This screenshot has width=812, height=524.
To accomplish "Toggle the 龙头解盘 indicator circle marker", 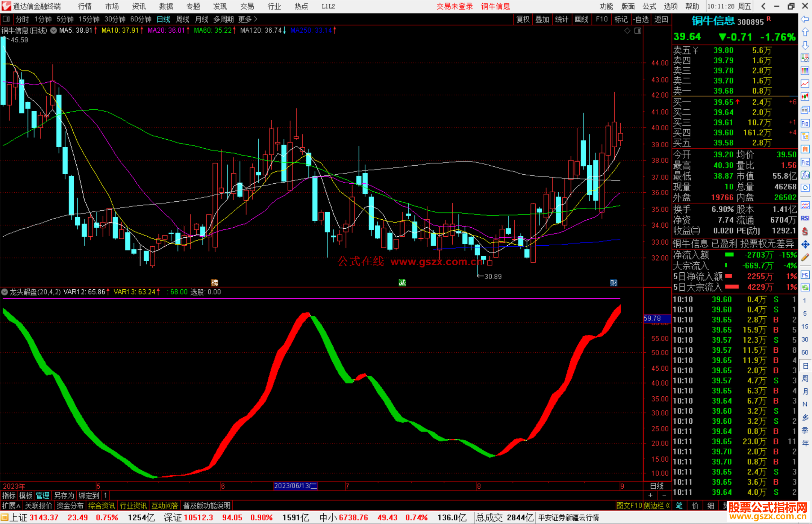I will [x=5, y=292].
